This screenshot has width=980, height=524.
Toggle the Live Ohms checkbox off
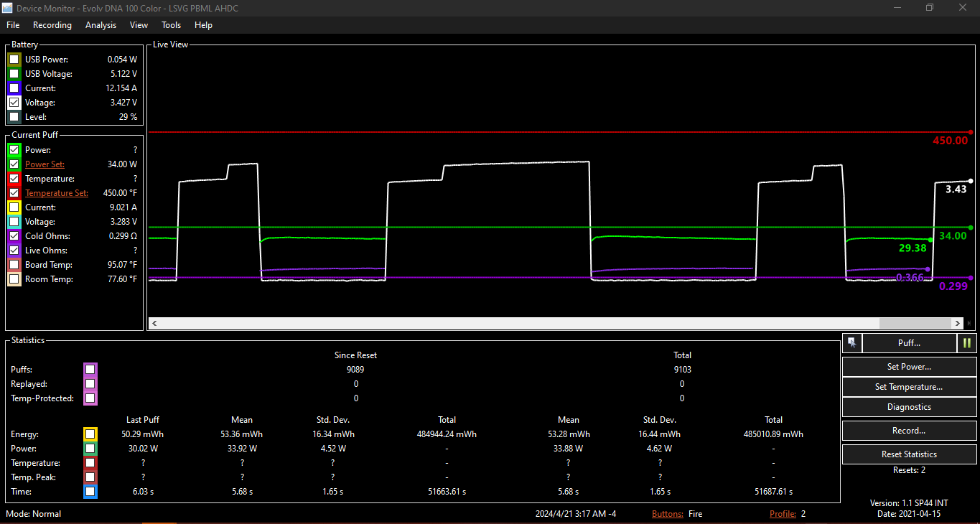click(x=14, y=251)
